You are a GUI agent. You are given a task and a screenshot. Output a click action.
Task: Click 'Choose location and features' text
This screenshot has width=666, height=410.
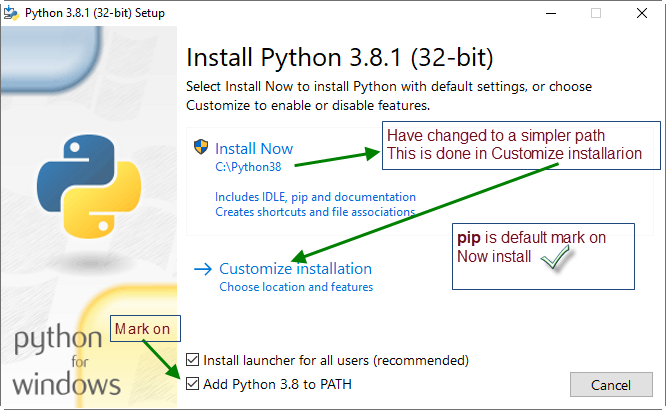[x=296, y=287]
